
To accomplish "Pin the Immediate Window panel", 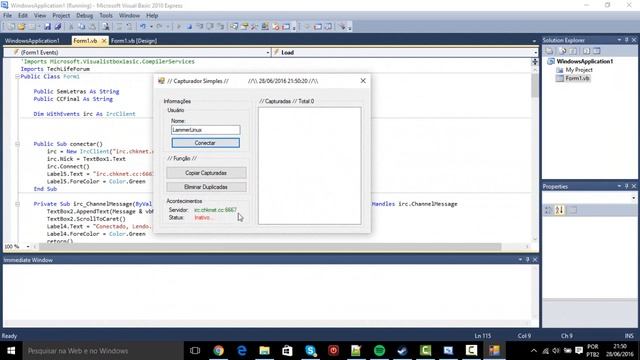I will pos(527,260).
